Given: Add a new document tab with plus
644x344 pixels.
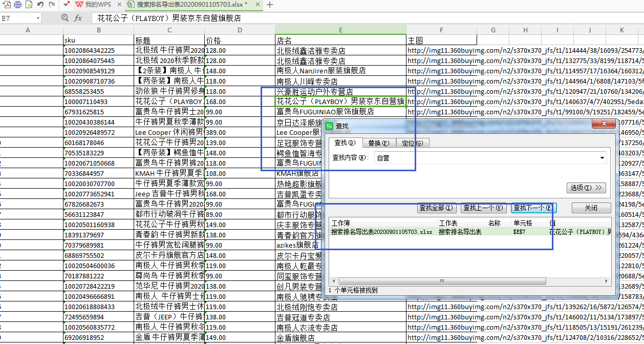Looking at the screenshot, I should coord(270,5).
